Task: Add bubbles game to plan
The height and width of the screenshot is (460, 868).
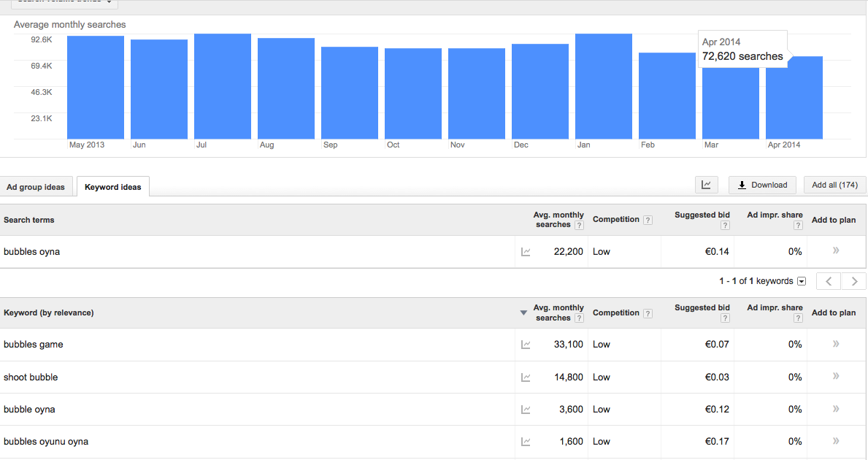Action: pos(835,344)
